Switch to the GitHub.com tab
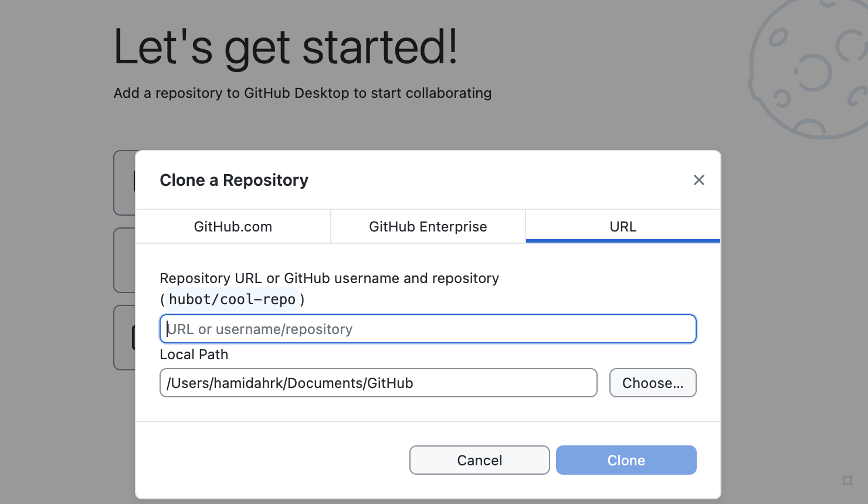 pyautogui.click(x=233, y=226)
